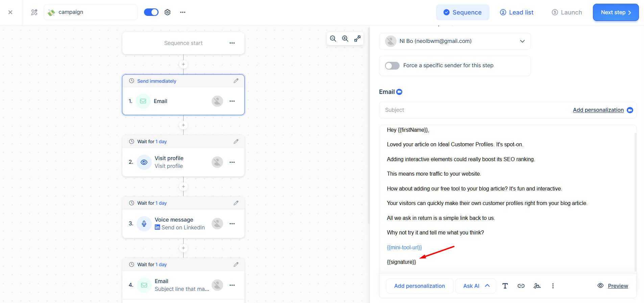The height and width of the screenshot is (303, 644).
Task: Open the top bar more options menu
Action: click(x=183, y=12)
